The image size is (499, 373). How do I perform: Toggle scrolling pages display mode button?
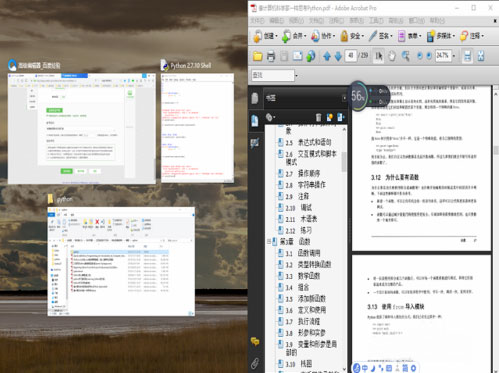click(467, 56)
